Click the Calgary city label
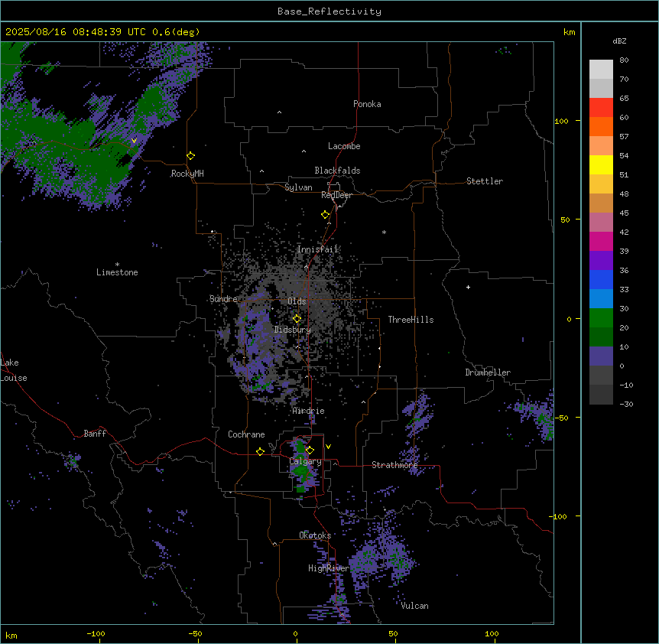This screenshot has width=659, height=644. [x=306, y=461]
